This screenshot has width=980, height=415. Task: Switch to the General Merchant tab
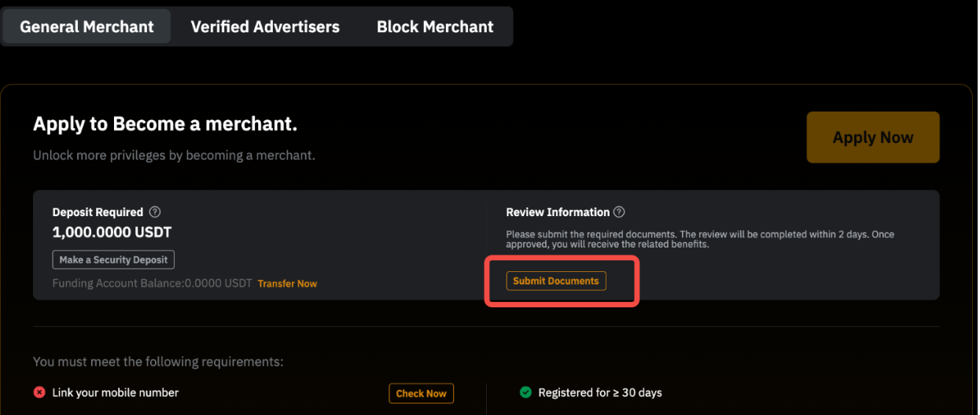click(x=87, y=27)
